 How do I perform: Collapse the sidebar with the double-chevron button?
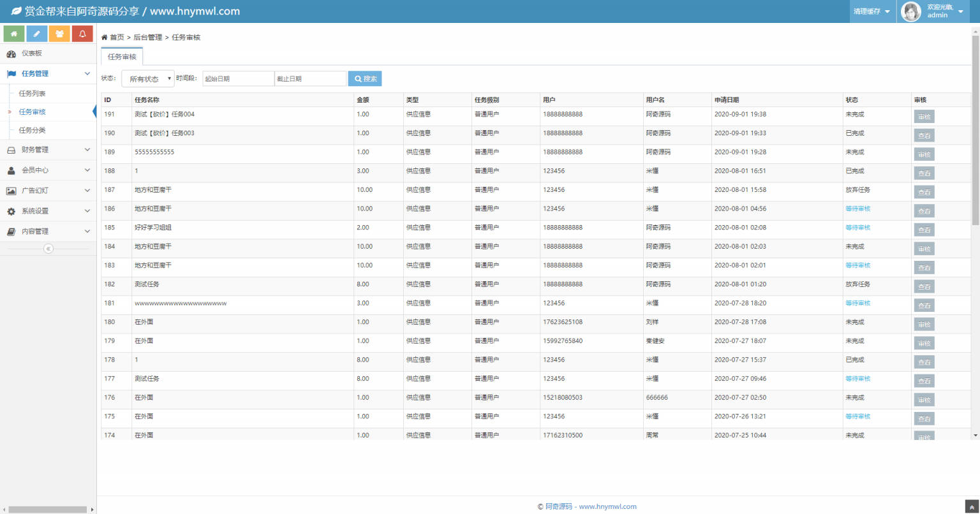pyautogui.click(x=48, y=249)
